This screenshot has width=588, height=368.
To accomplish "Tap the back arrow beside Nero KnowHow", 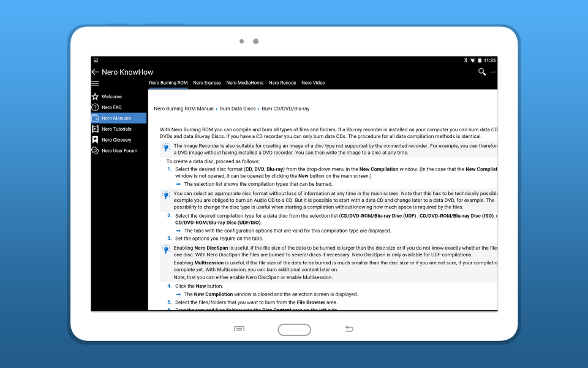I will pos(95,72).
